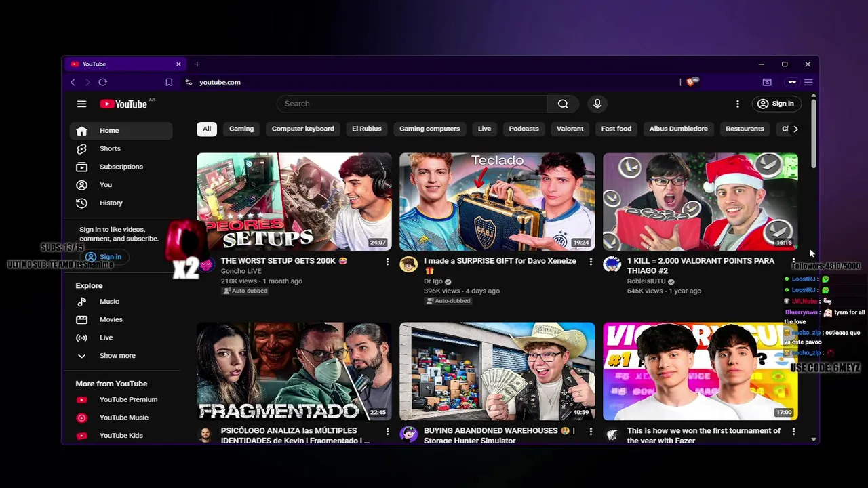Image resolution: width=868 pixels, height=488 pixels.
Task: Open the browser main menu icon
Action: click(808, 82)
